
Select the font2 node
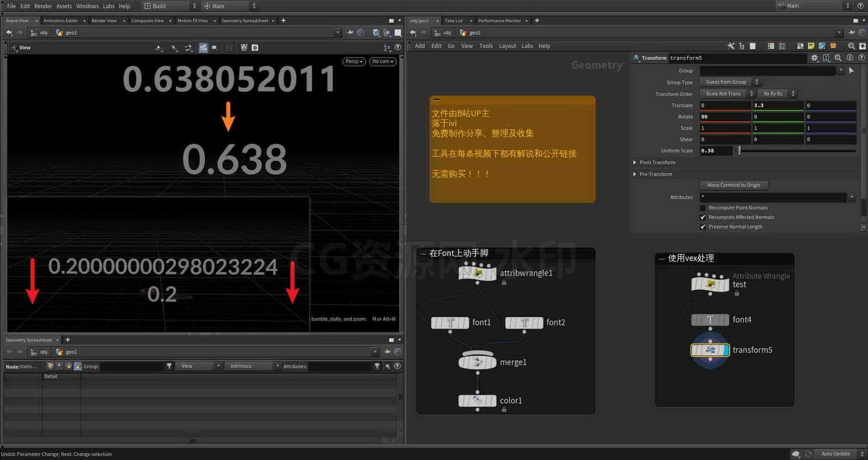524,323
